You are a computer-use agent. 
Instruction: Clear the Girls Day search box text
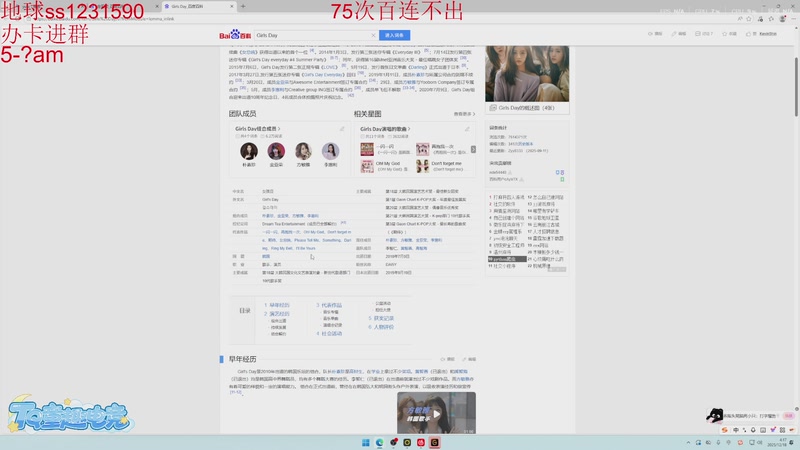373,35
